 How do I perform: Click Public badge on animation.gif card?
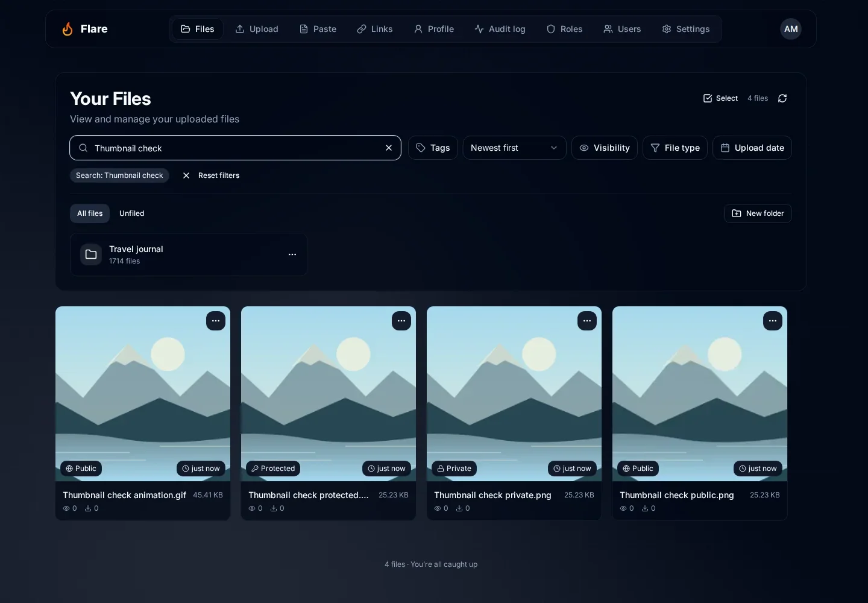click(x=81, y=469)
